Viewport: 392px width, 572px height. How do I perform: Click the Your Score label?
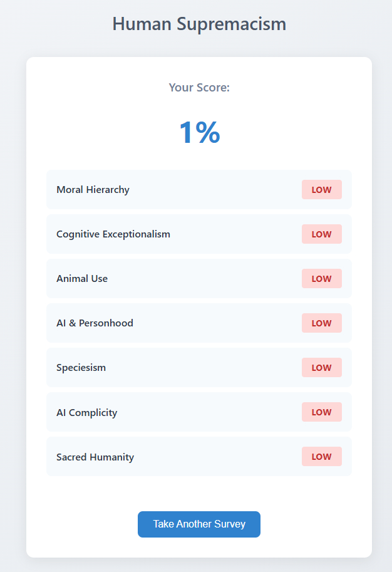[199, 88]
